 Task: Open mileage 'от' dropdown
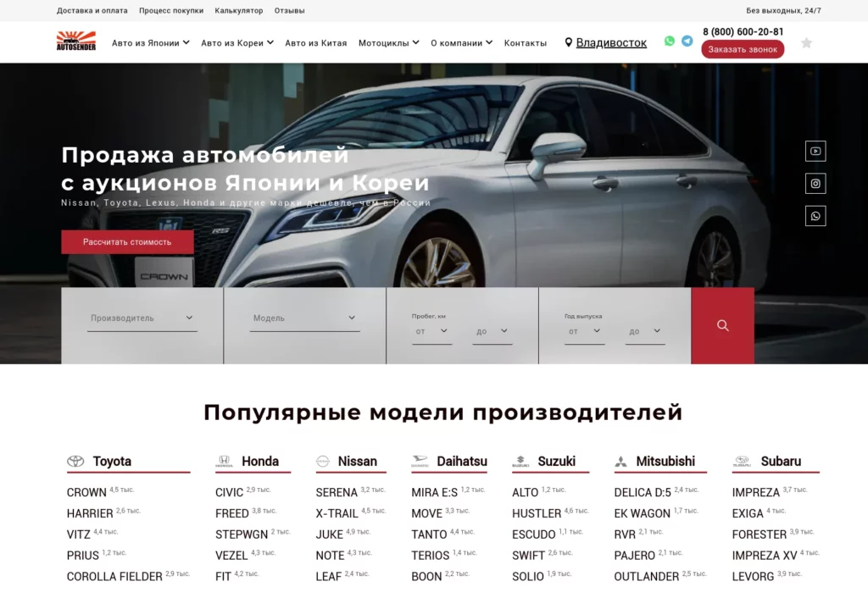(431, 331)
